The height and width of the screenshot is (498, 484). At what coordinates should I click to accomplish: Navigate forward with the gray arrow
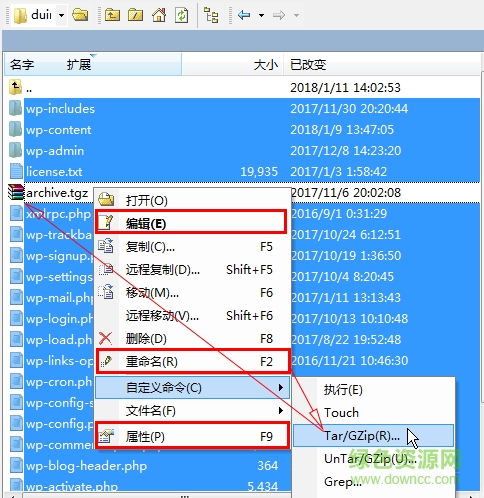point(279,15)
